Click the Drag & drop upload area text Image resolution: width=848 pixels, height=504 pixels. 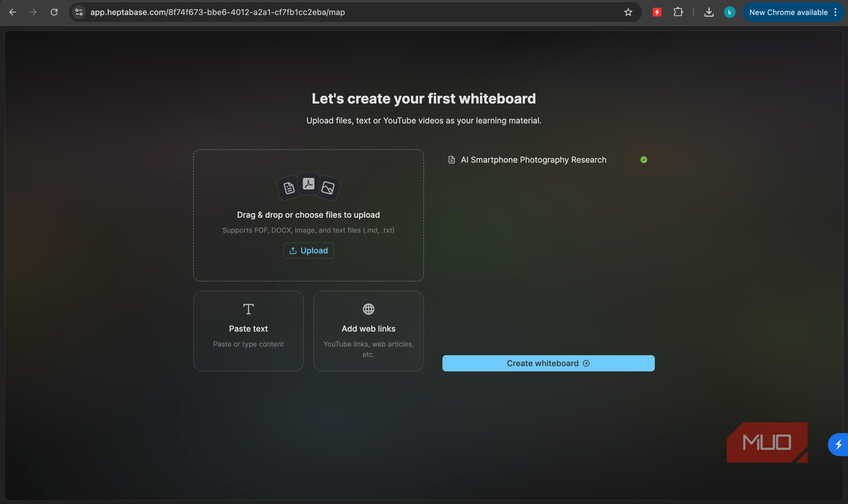pos(309,215)
